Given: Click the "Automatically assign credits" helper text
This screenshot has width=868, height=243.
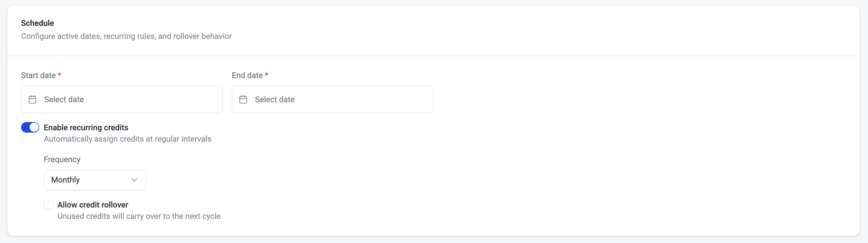Looking at the screenshot, I should (x=127, y=139).
